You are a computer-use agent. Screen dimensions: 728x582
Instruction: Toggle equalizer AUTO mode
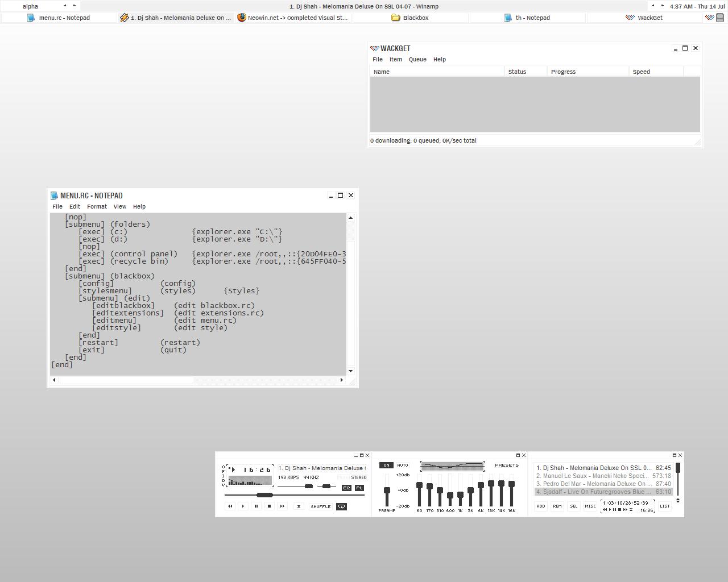tap(402, 465)
